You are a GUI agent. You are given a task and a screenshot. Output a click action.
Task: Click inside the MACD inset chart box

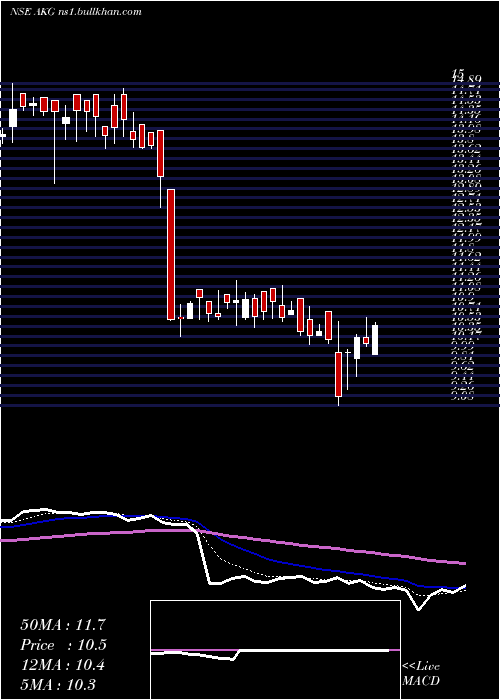(275, 650)
